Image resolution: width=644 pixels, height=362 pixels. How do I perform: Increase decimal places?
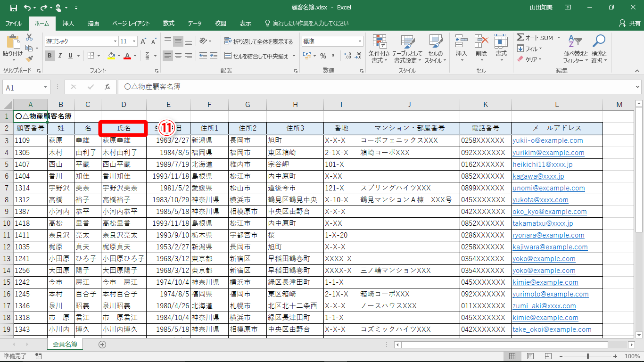pyautogui.click(x=348, y=56)
